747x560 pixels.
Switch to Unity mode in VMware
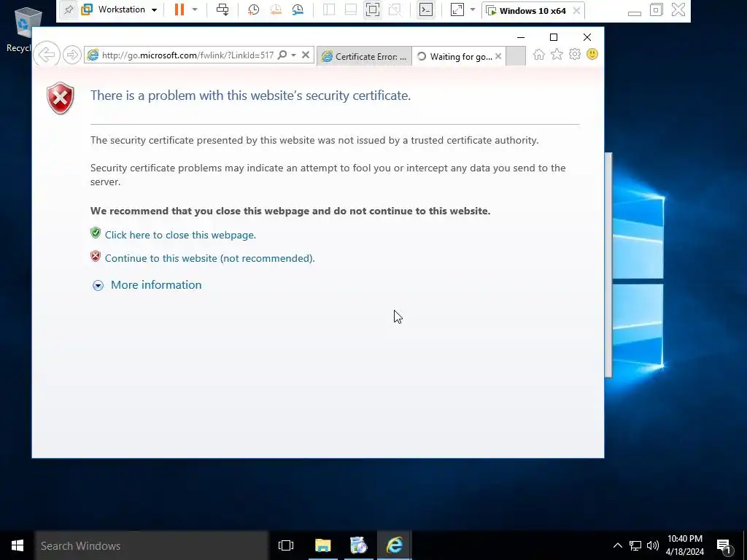click(395, 10)
